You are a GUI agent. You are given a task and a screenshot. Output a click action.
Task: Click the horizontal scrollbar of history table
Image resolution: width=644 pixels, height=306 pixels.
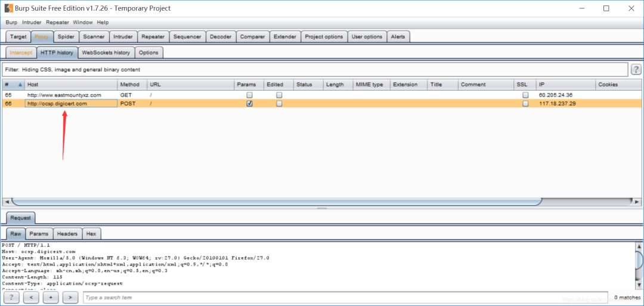277,202
